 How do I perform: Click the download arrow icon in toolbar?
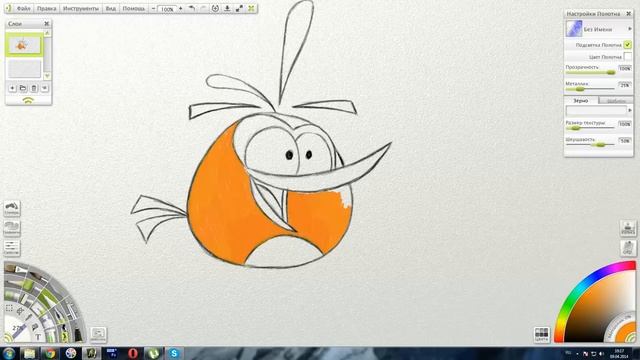point(227,8)
